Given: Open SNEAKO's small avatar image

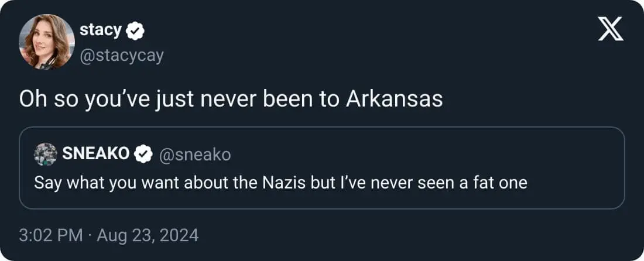Looking at the screenshot, I should point(45,154).
